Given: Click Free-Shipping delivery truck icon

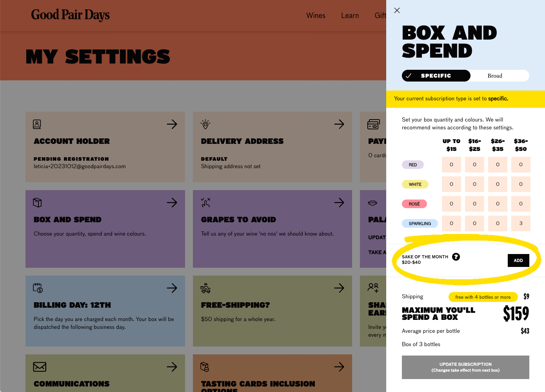Looking at the screenshot, I should [x=205, y=288].
